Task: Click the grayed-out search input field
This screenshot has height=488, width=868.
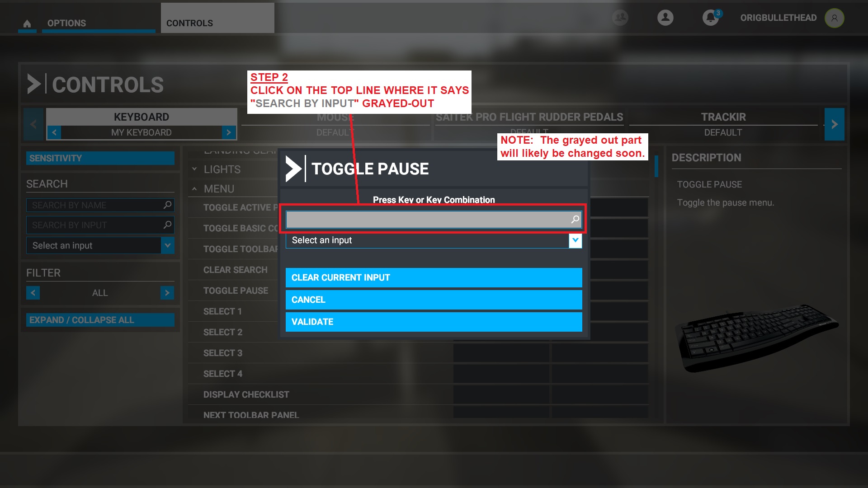Action: coord(434,219)
